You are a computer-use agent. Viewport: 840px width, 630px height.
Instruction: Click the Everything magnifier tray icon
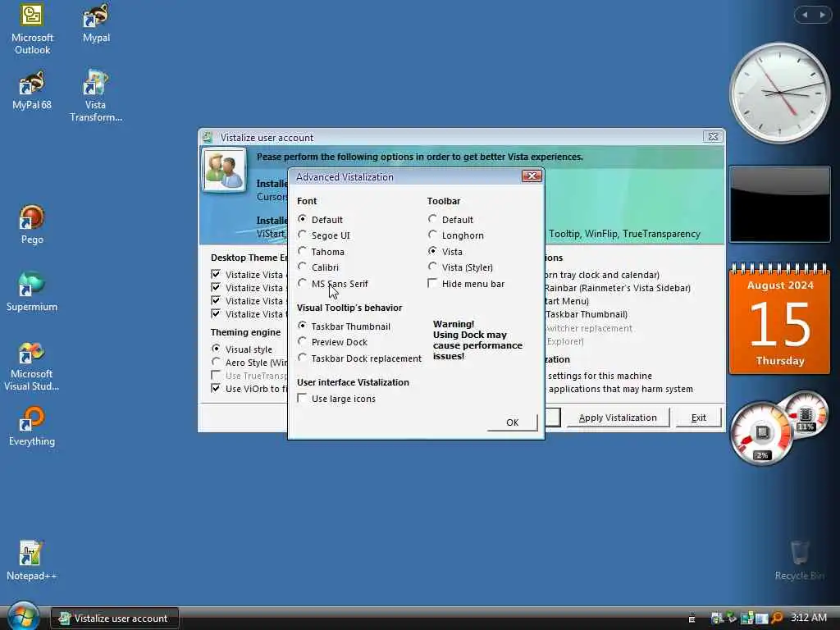[777, 619]
